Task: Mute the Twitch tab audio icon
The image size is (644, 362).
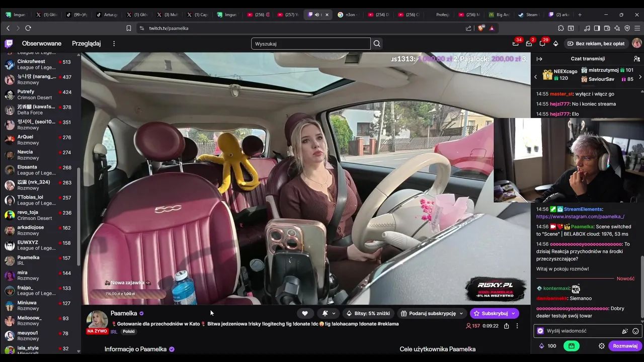Action: pos(317,15)
